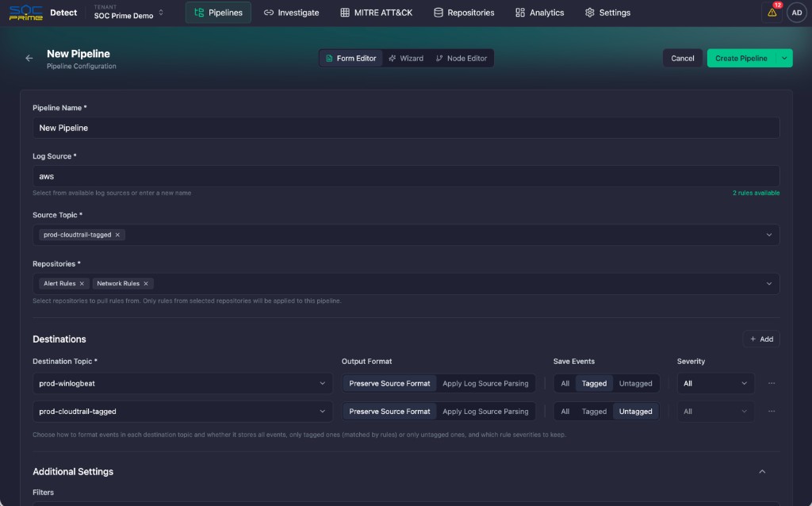Open the Analytics tab
The image size is (812, 506).
point(539,13)
